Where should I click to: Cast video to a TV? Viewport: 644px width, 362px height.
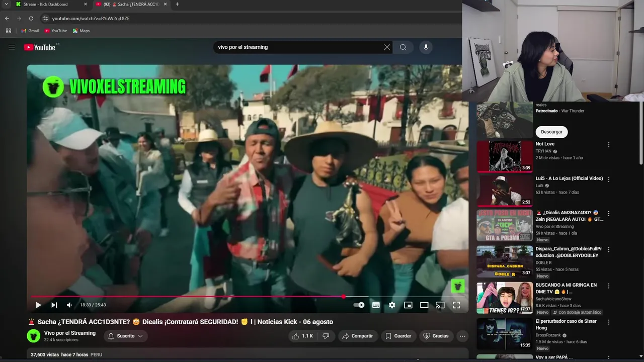pos(440,305)
